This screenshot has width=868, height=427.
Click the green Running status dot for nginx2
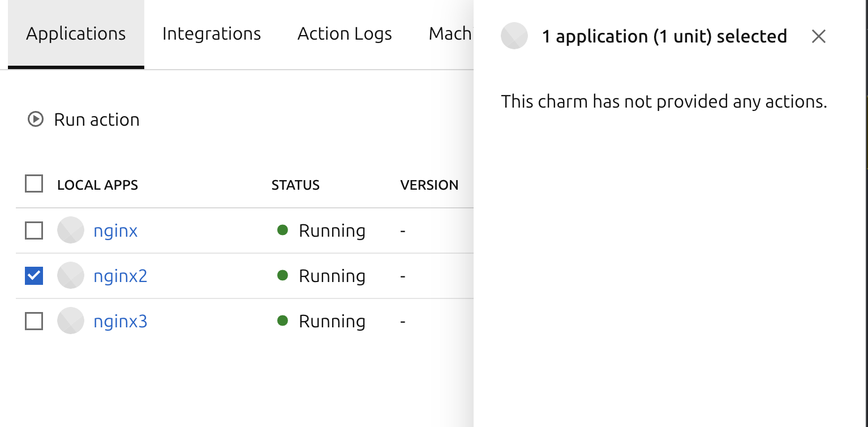(282, 276)
